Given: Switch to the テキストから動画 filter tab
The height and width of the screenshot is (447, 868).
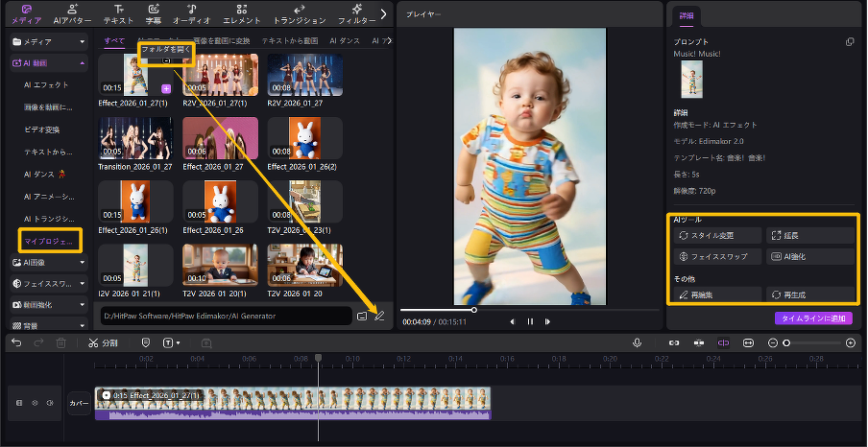Looking at the screenshot, I should coord(289,41).
